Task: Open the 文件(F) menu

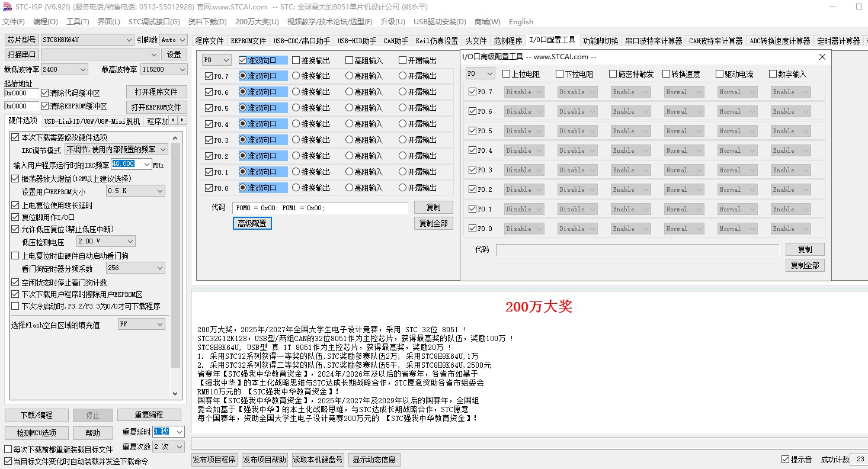Action: click(14, 22)
